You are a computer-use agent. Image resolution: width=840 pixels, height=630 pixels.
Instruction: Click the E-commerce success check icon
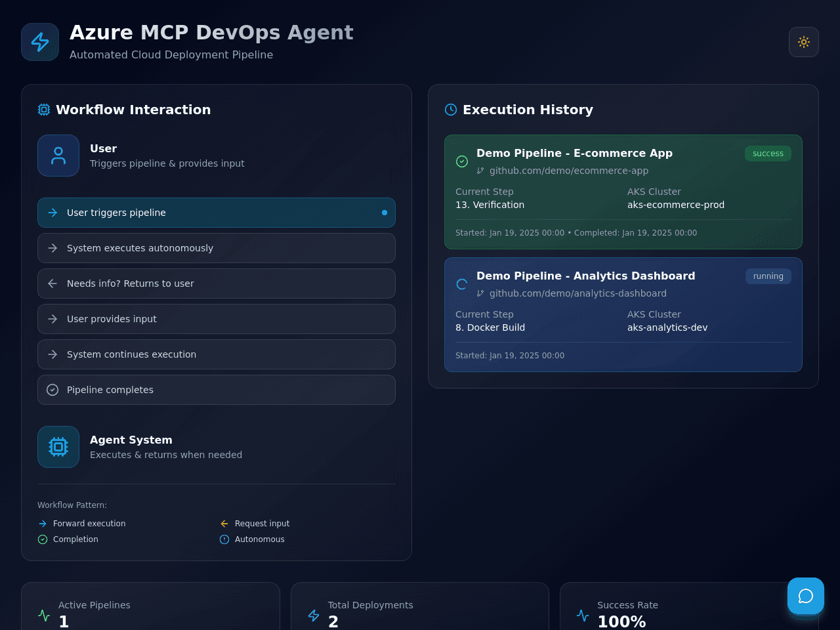(462, 161)
